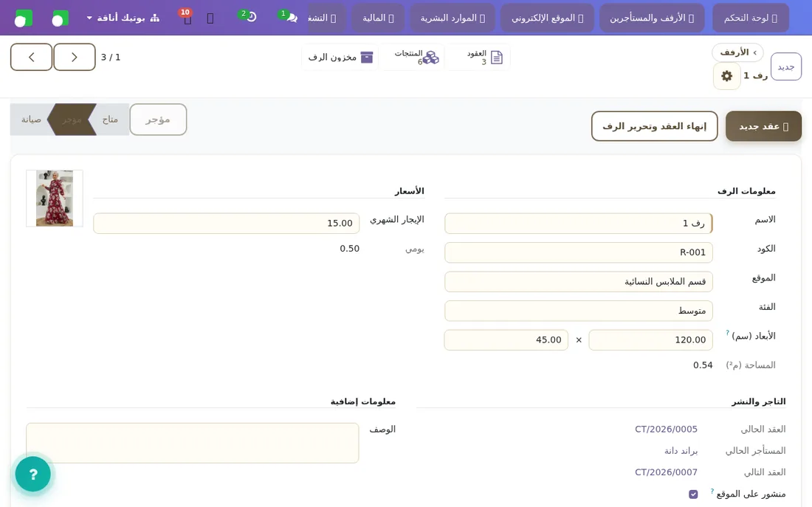Click the عقد جديد new contract button
812x507 pixels.
[763, 126]
